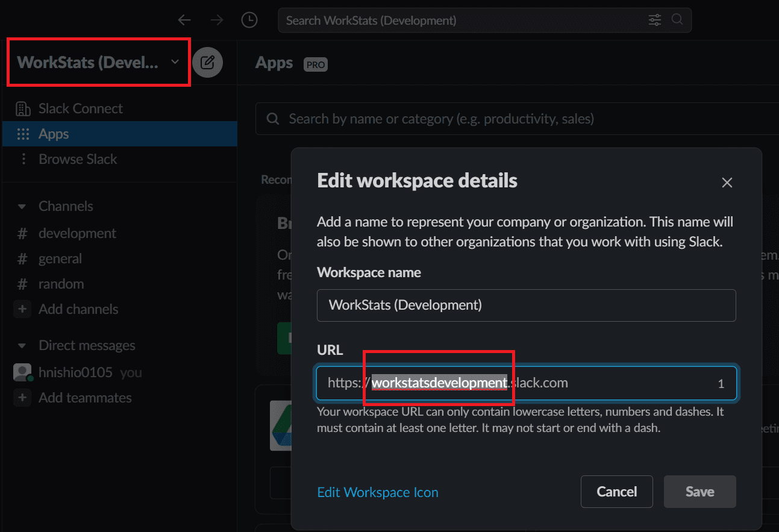Focus the apps search by name field
The width and height of the screenshot is (779, 532).
(517, 119)
